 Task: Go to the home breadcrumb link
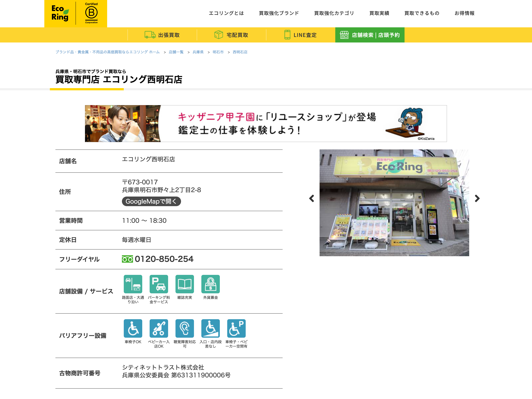click(x=108, y=52)
